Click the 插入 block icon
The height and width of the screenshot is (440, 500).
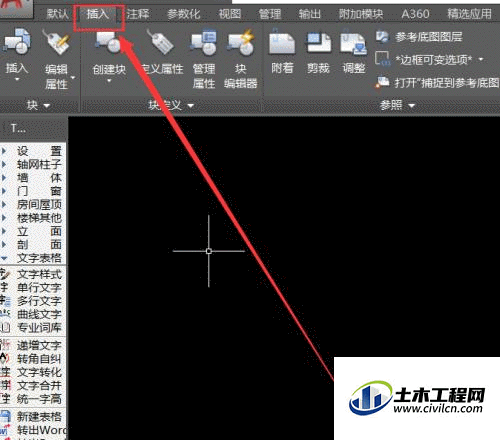click(17, 41)
